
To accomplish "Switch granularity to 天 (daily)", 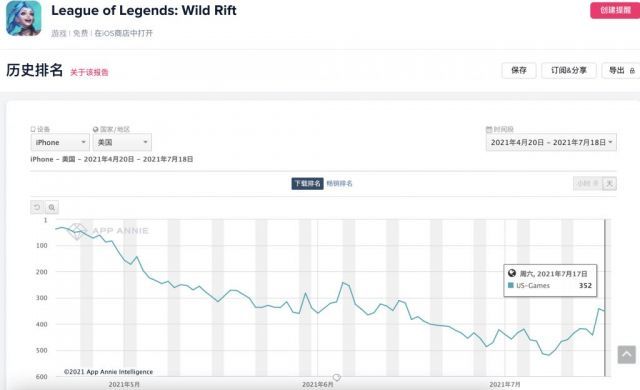I will coord(609,184).
